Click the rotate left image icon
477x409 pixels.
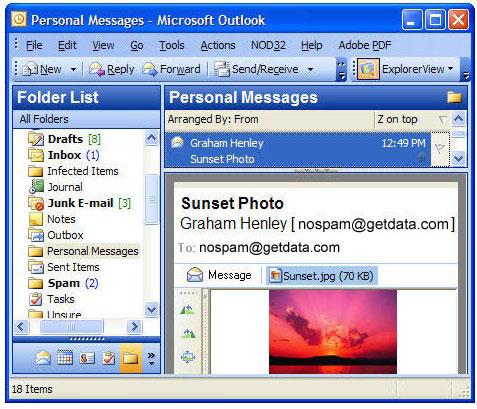pos(187,310)
